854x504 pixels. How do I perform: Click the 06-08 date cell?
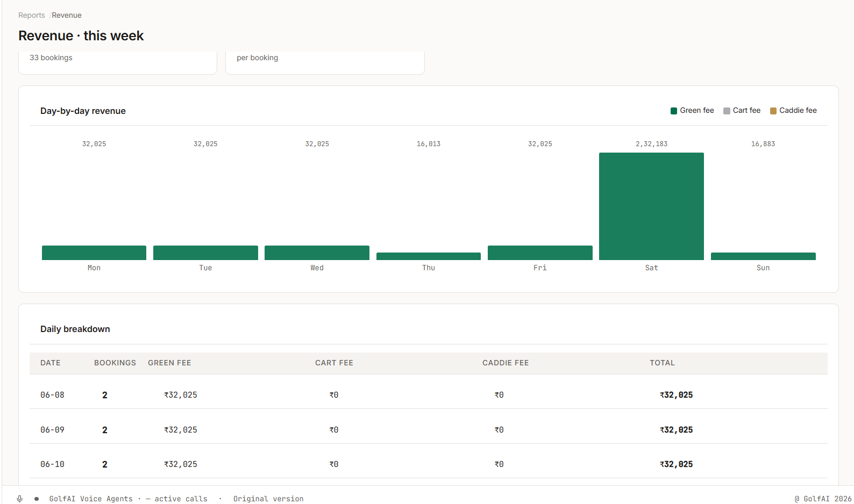52,395
